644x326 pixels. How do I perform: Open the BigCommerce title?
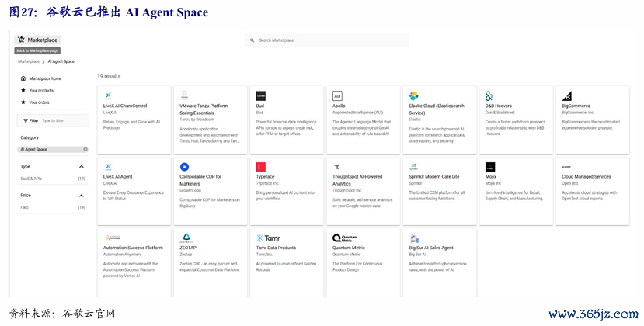576,106
